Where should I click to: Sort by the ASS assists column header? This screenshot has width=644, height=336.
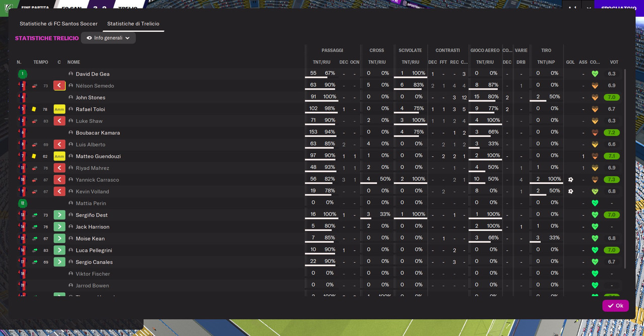[x=583, y=62]
